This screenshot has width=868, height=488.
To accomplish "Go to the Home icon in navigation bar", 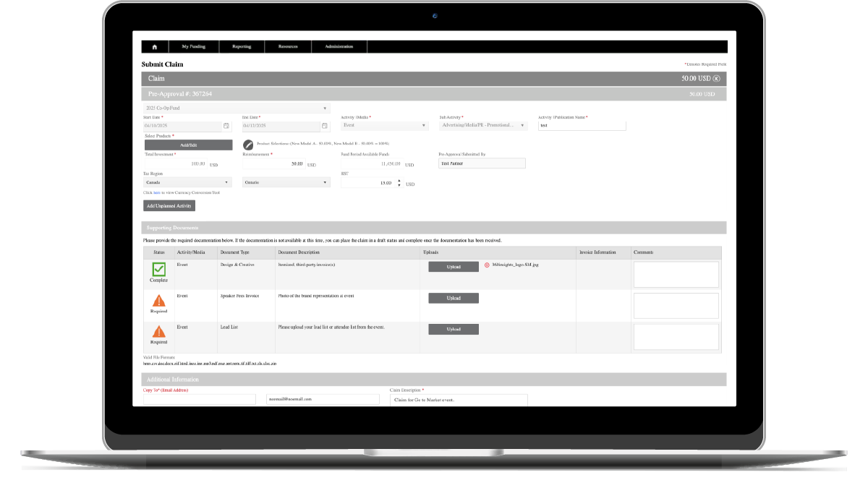I will pyautogui.click(x=154, y=46).
